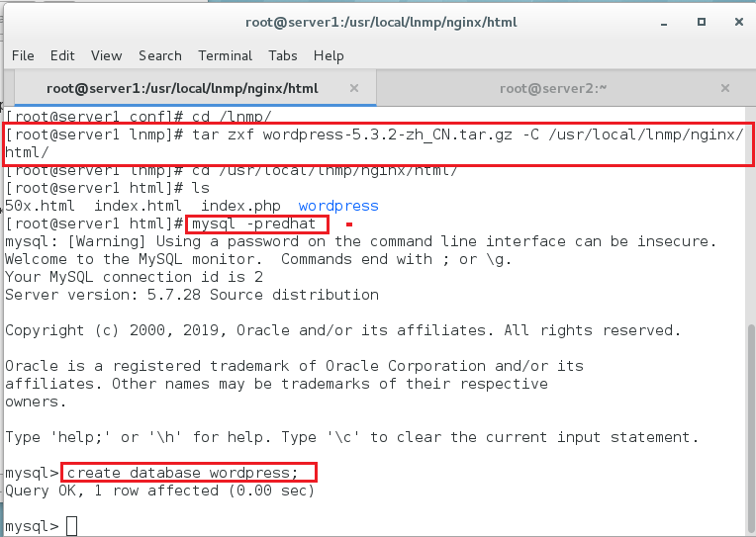Click 'Your MySQL connection id is 2'
The height and width of the screenshot is (537, 756).
[x=134, y=277]
